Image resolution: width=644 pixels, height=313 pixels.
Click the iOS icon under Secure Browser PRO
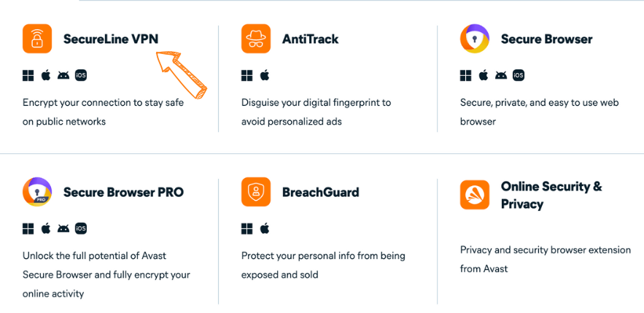[81, 228]
